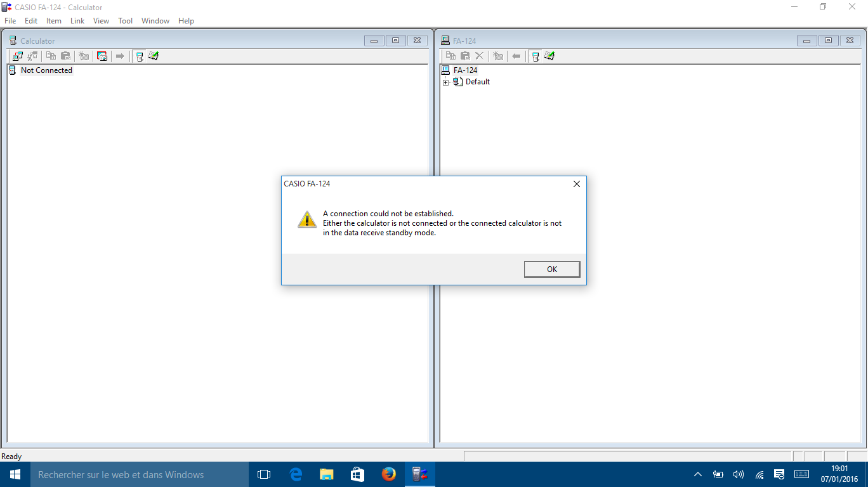The image size is (868, 487).
Task: Click the Calculator pane title icon
Action: tap(13, 41)
